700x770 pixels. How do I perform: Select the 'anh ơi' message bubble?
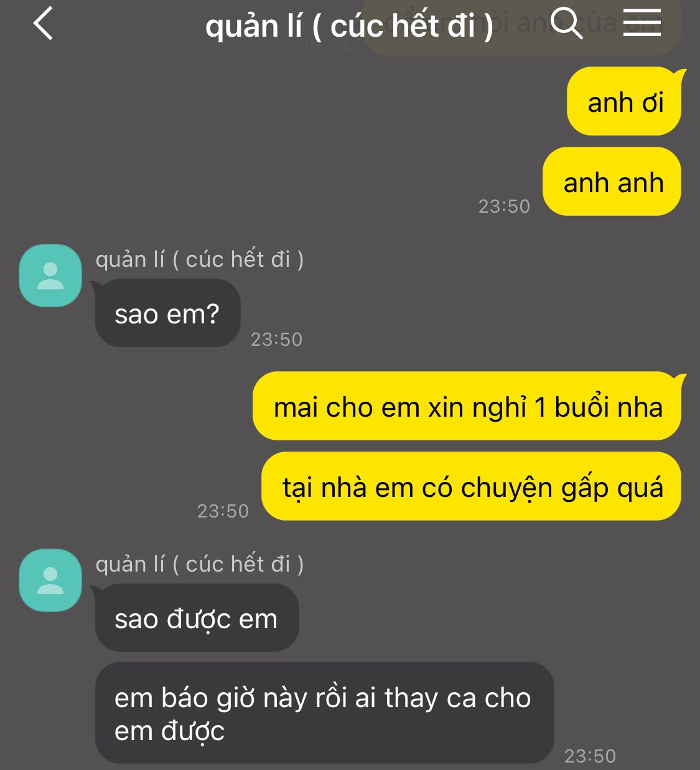coord(625,101)
